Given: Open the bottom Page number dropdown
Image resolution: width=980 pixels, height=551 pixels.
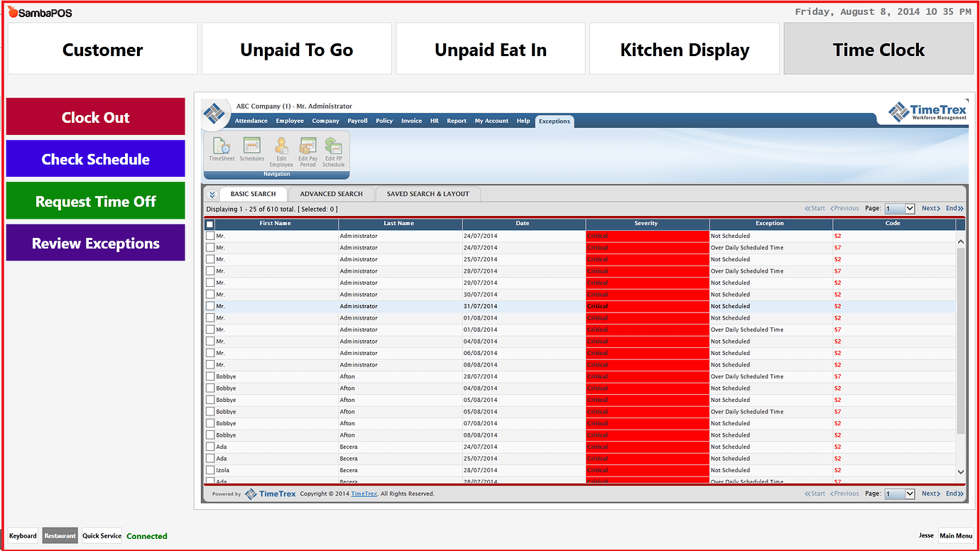Looking at the screenshot, I should pos(900,493).
